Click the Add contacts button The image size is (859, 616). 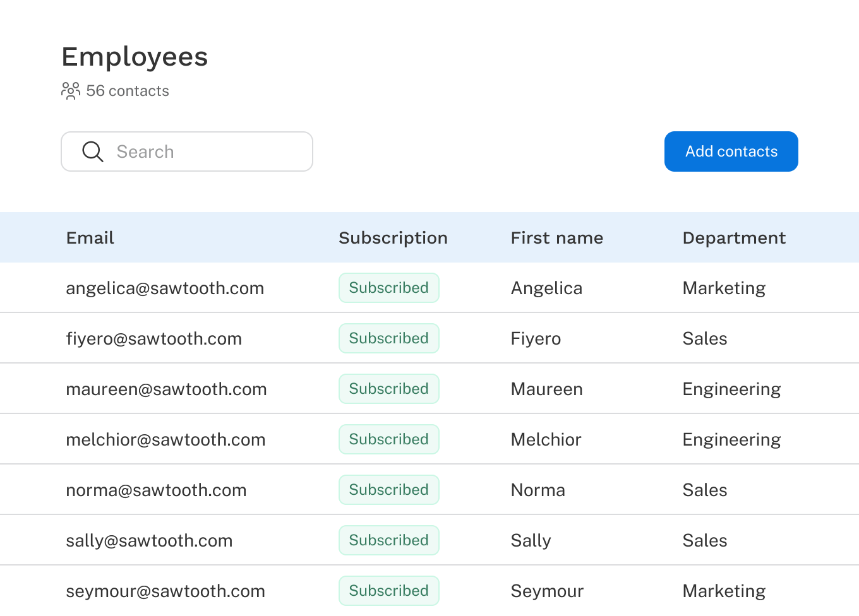tap(731, 151)
